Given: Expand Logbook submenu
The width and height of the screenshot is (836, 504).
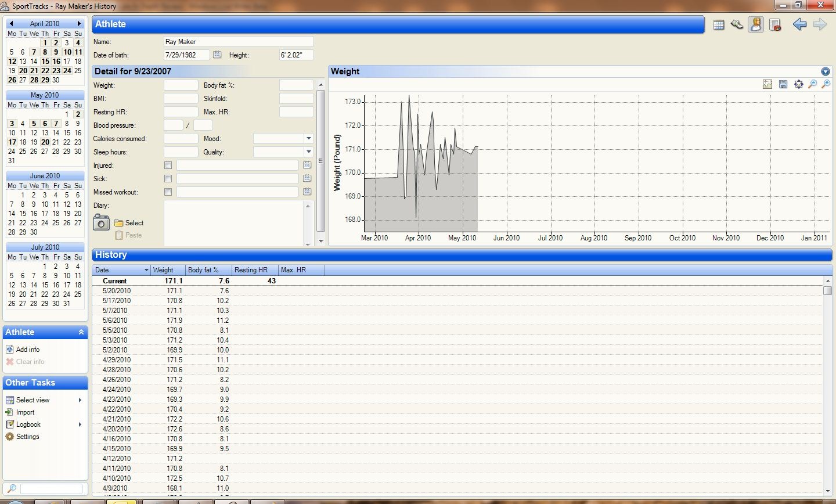Looking at the screenshot, I should [80, 424].
